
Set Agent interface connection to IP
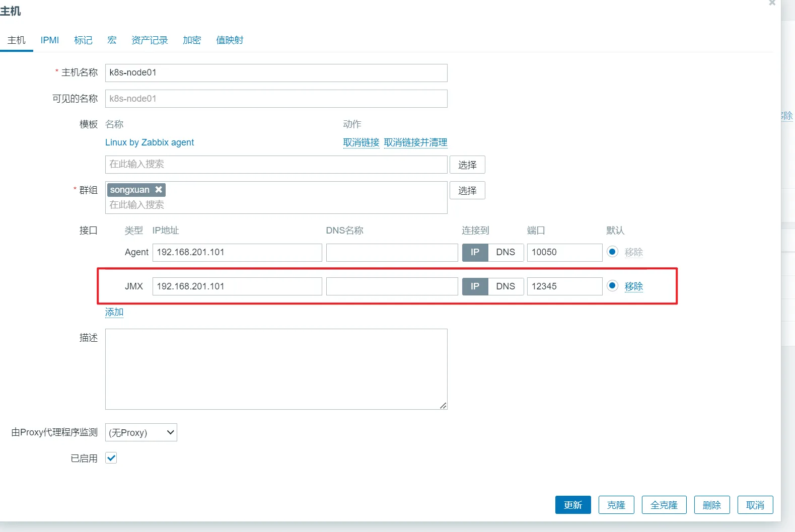(475, 252)
